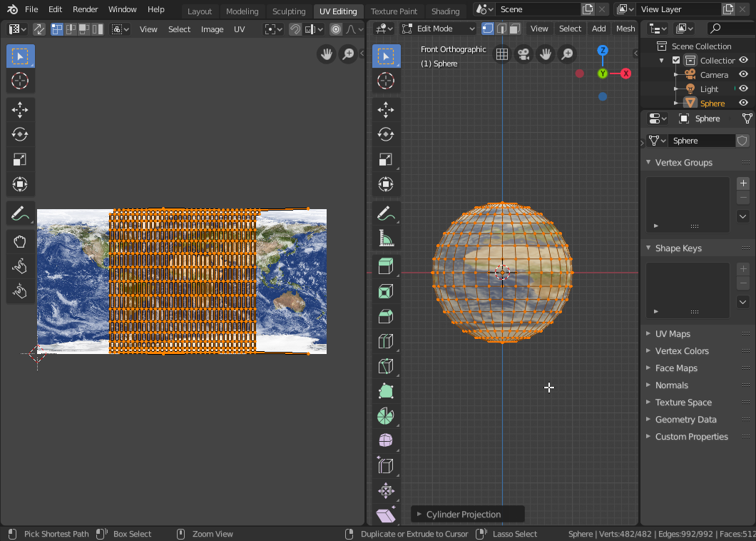Choose the Extrude Region tool
This screenshot has width=756, height=541.
tap(385, 267)
